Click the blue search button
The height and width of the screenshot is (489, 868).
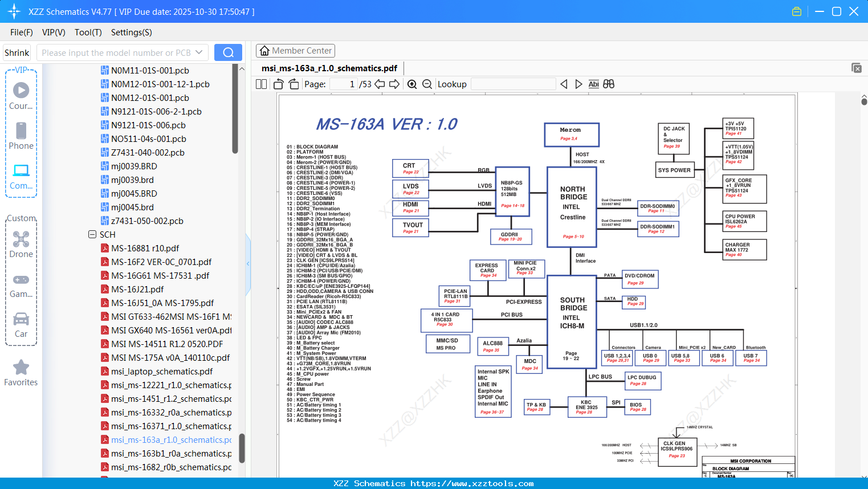tap(228, 52)
